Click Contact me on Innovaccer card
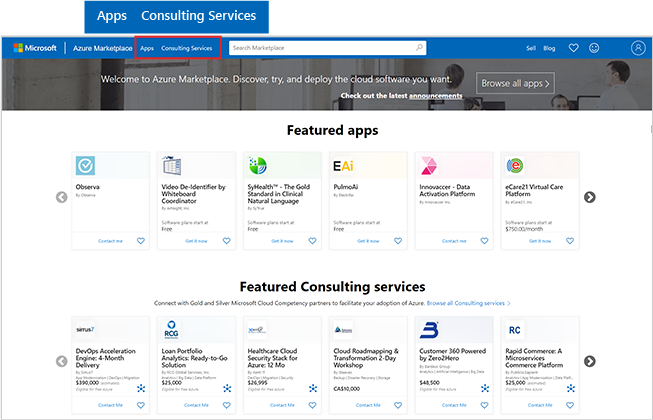The width and height of the screenshot is (653, 420). pos(454,241)
